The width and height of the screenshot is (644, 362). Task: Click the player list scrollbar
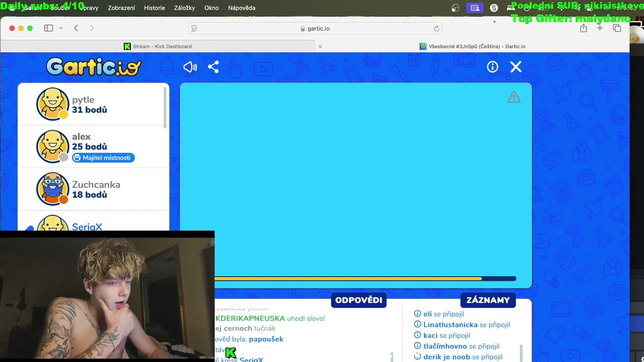(x=165, y=107)
